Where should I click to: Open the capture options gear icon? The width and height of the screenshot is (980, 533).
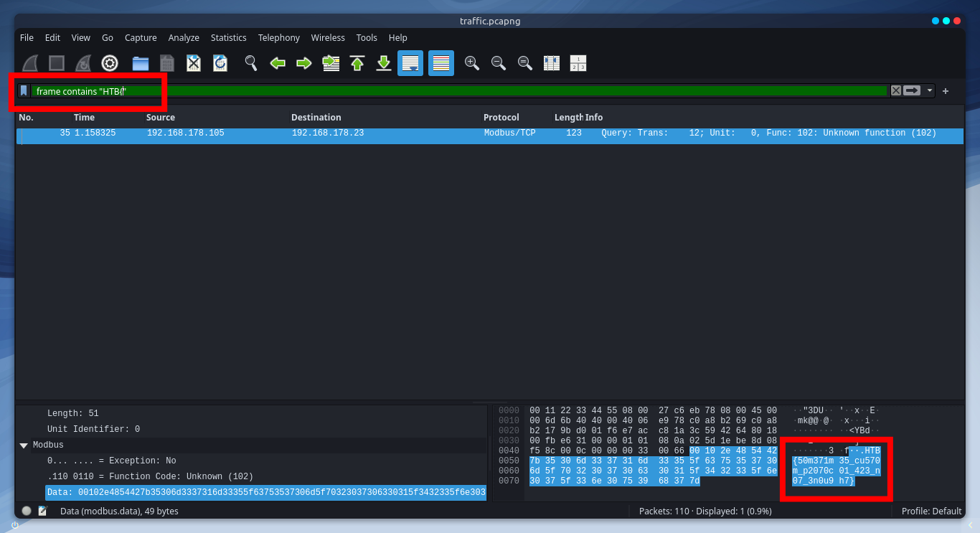109,63
